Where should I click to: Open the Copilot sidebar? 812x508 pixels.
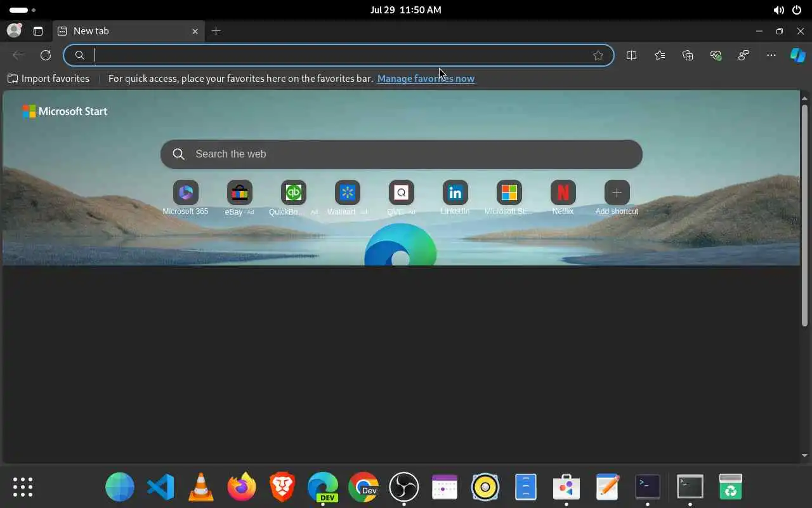(797, 55)
